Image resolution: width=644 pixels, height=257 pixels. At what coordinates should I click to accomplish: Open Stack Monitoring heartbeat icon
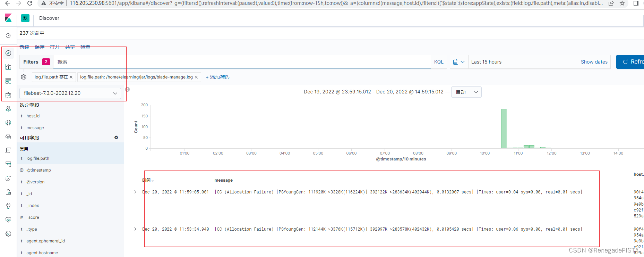8,220
